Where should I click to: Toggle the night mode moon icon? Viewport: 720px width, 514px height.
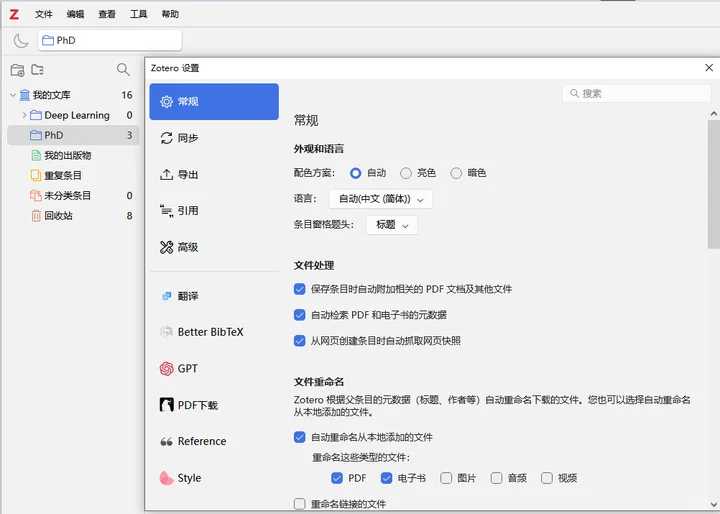coord(21,40)
